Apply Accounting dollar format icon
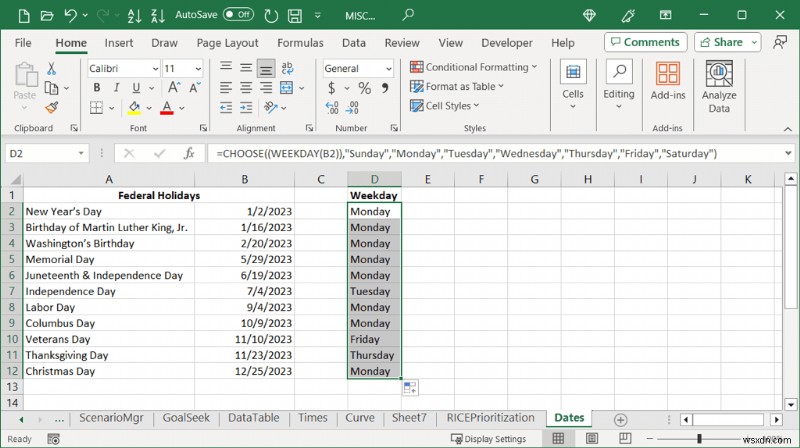Image resolution: width=800 pixels, height=448 pixels. click(x=332, y=88)
